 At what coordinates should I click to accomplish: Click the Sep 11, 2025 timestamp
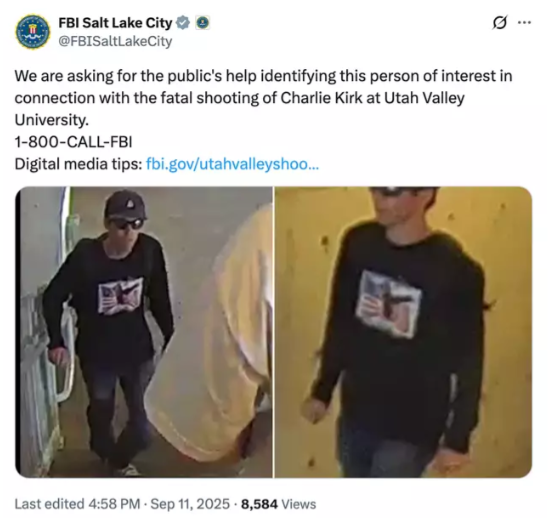[190, 504]
